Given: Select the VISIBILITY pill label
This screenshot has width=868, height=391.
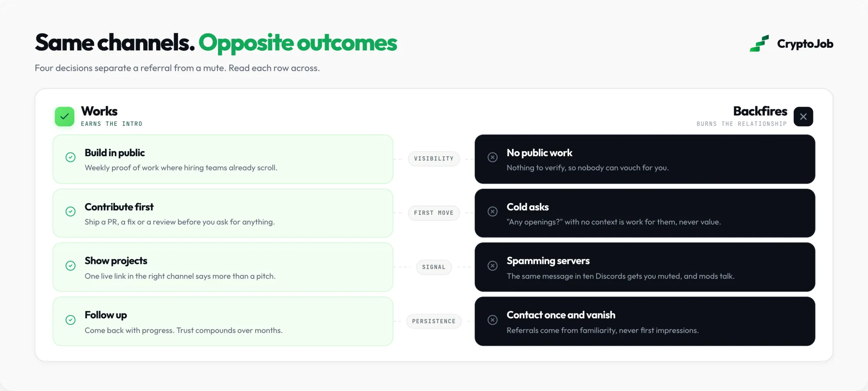Looking at the screenshot, I should [x=434, y=159].
